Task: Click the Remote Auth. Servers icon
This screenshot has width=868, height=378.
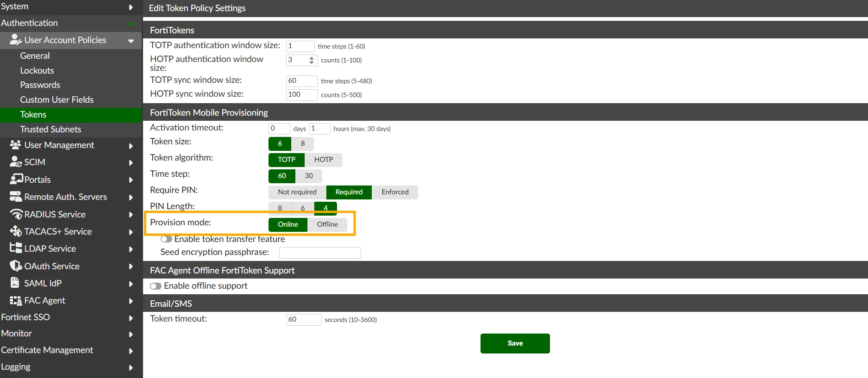Action: point(16,197)
